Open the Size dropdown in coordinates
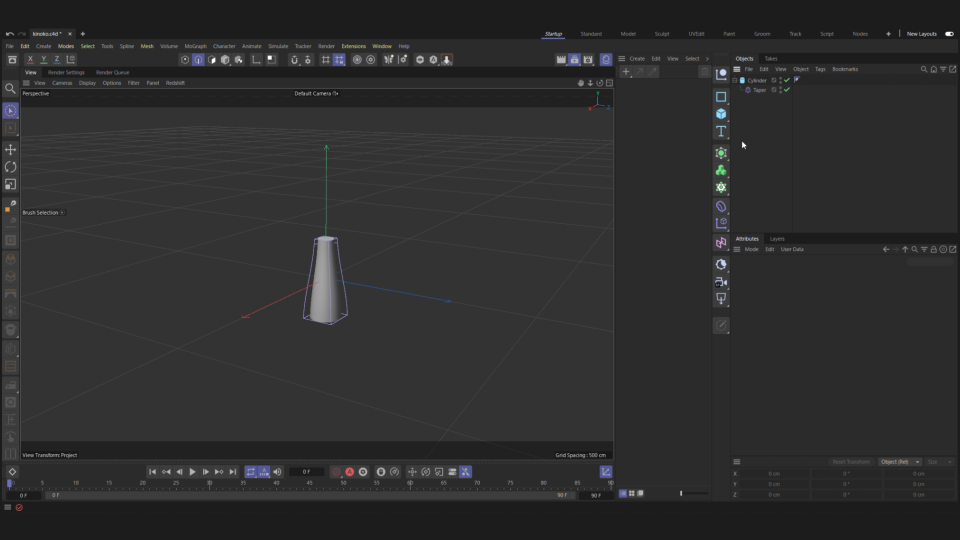Viewport: 960px width, 540px height. click(940, 462)
